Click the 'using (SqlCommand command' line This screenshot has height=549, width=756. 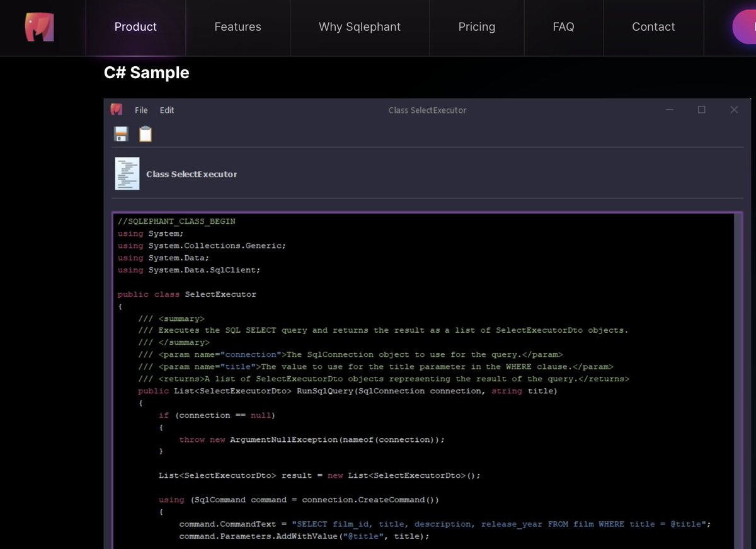pyautogui.click(x=299, y=500)
